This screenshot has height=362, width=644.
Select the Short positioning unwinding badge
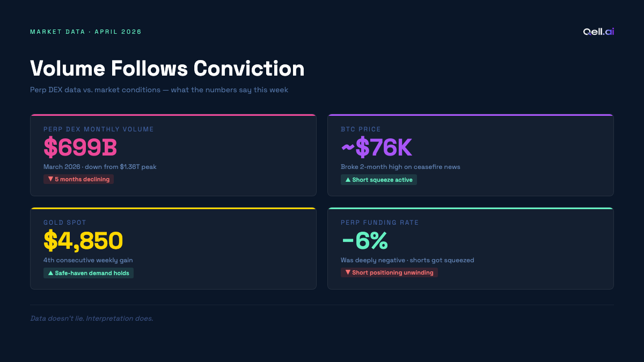(x=389, y=272)
